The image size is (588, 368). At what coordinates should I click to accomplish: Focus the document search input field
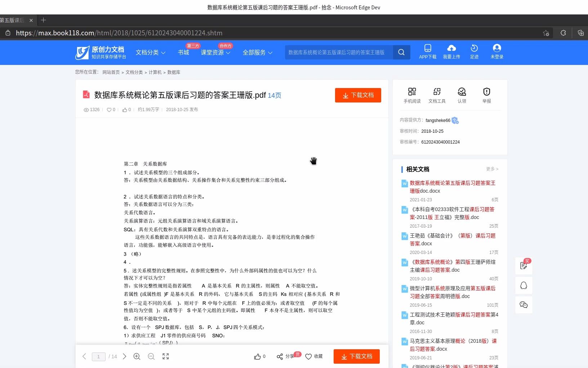[339, 52]
